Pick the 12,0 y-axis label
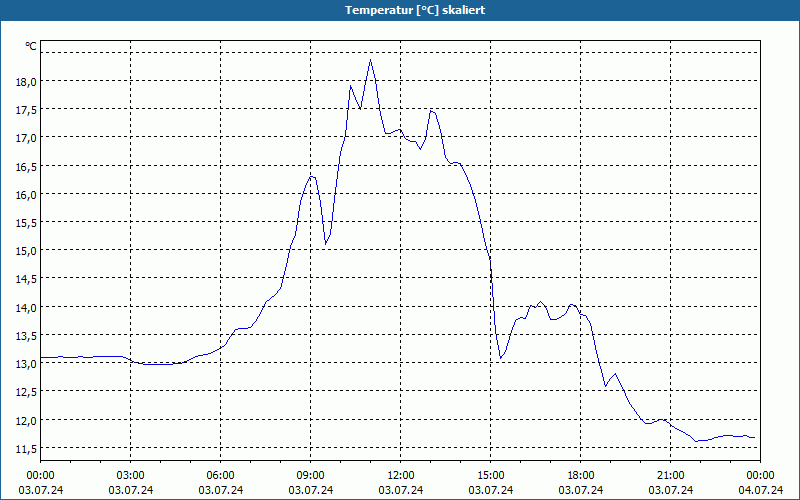The height and width of the screenshot is (500, 800). pyautogui.click(x=25, y=420)
